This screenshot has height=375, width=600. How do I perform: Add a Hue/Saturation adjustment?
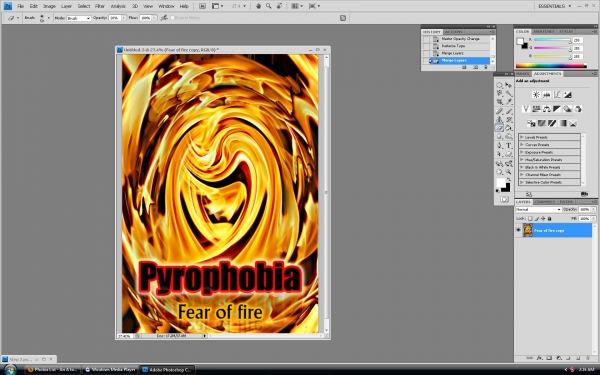[536, 109]
